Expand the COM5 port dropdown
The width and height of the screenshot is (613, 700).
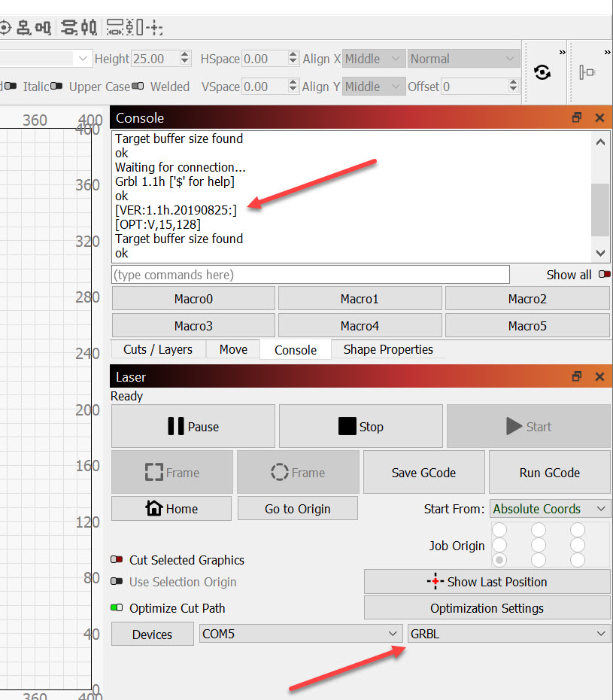click(299, 634)
